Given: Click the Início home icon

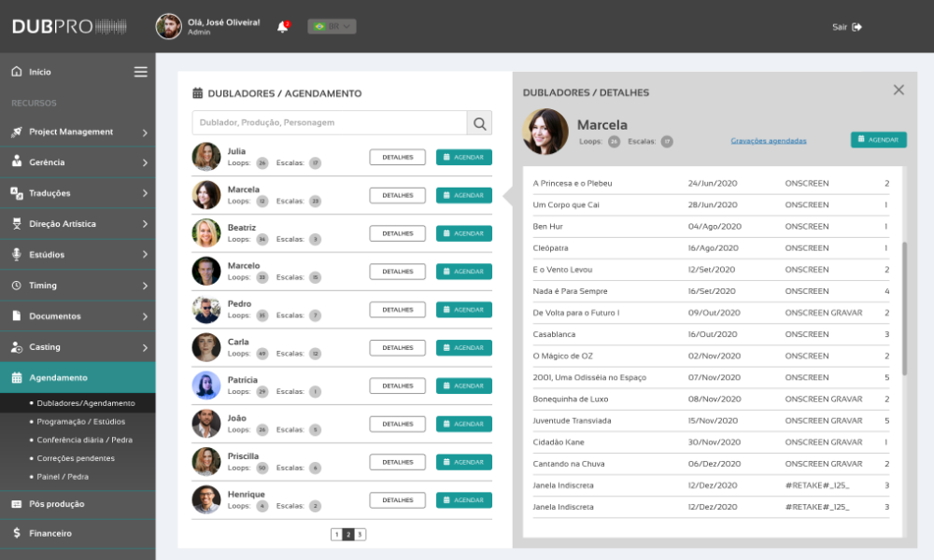Looking at the screenshot, I should pos(17,72).
